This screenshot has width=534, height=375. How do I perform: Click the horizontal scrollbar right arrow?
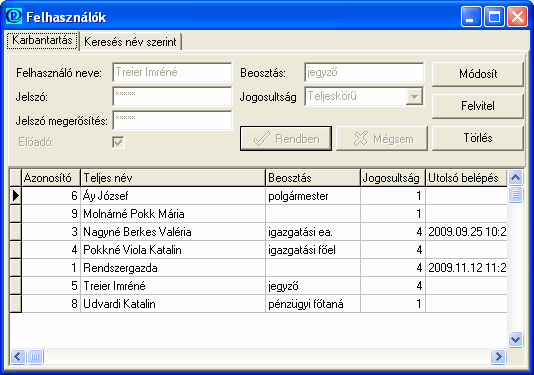[499, 356]
